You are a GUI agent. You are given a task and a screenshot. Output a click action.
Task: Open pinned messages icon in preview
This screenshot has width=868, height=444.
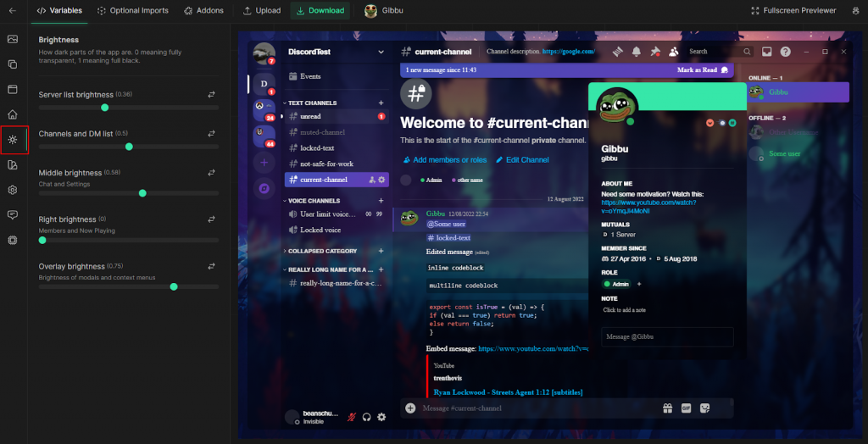click(655, 52)
